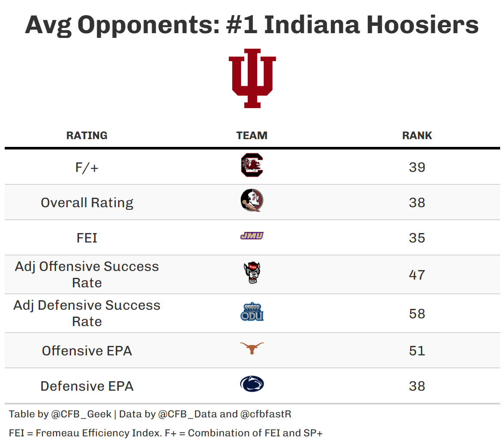Click Adj Defensive Success Rate label
504x448 pixels.
(x=87, y=313)
